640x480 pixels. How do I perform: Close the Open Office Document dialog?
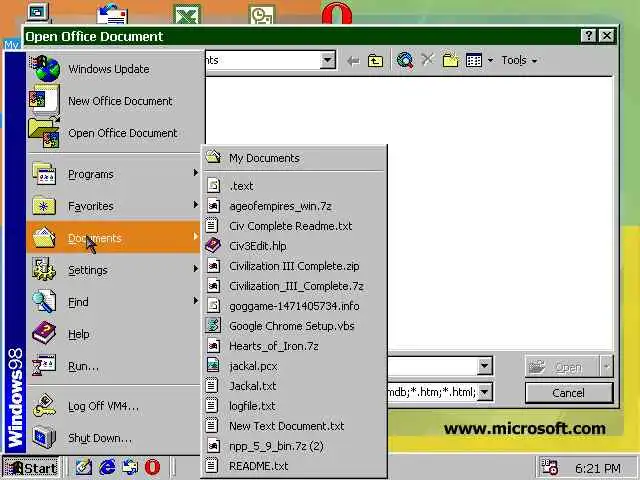607,36
